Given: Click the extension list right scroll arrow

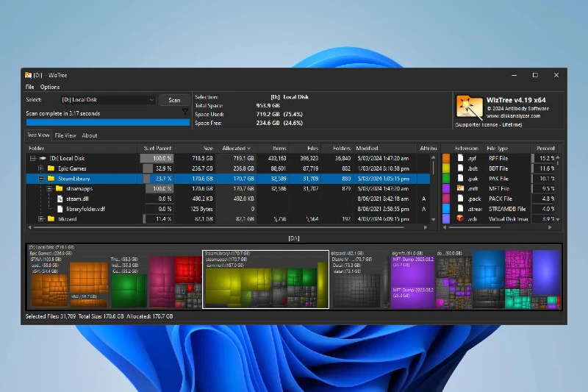Looking at the screenshot, I should coord(550,227).
